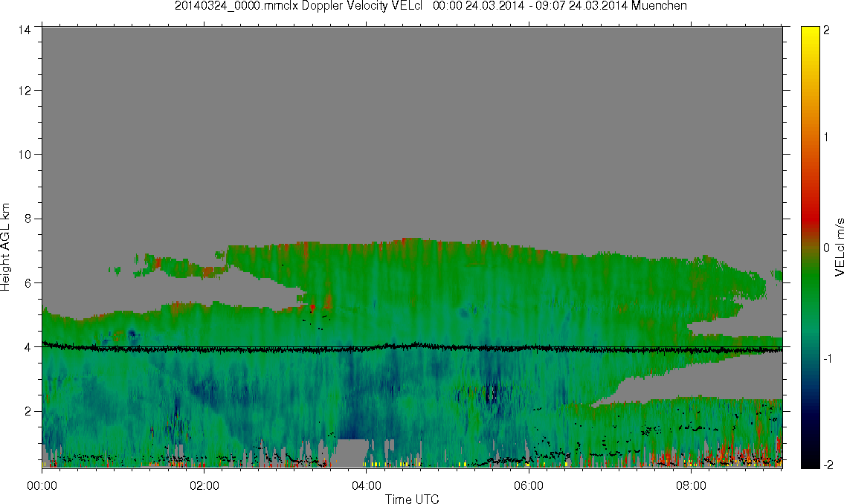
Task: Click the 00:00 time tick label
Action: point(42,485)
